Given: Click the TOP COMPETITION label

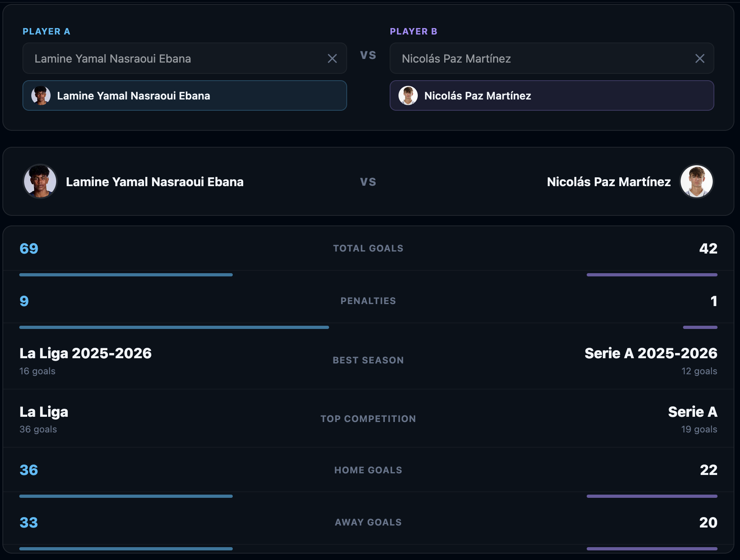Looking at the screenshot, I should click(368, 419).
